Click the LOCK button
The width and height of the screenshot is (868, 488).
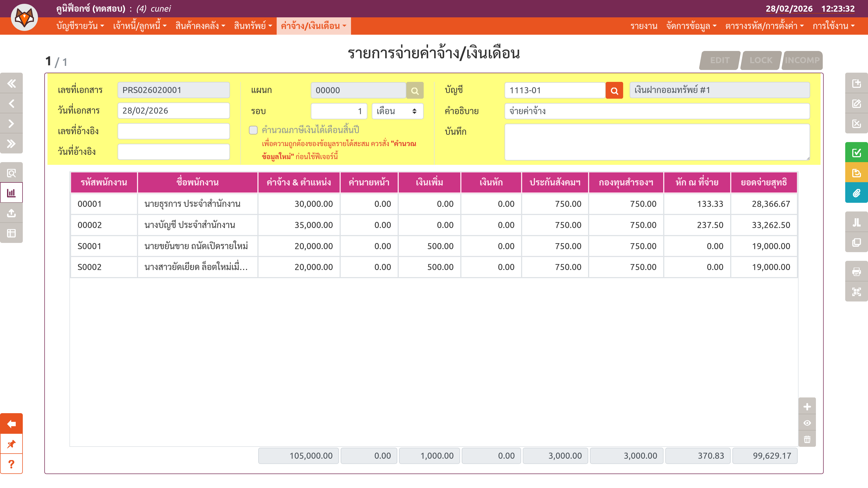point(761,60)
